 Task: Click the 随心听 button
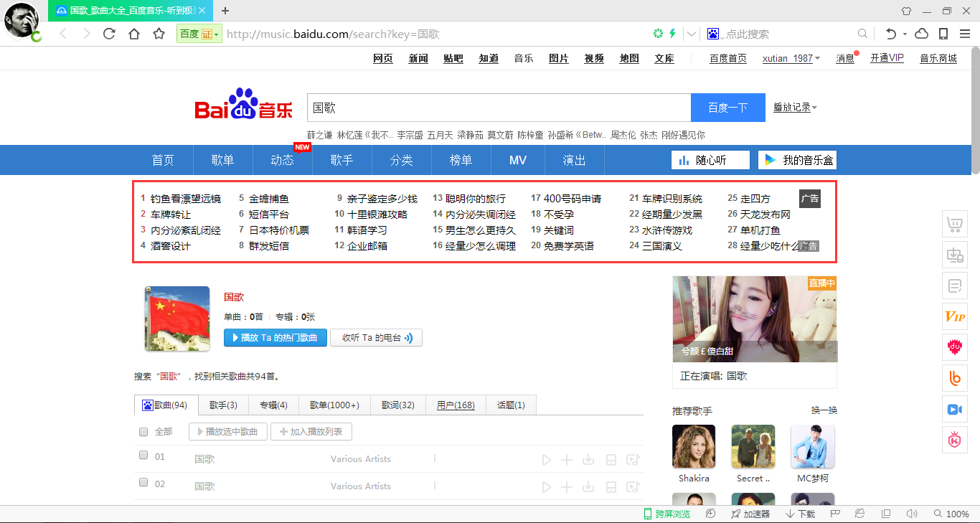click(710, 160)
